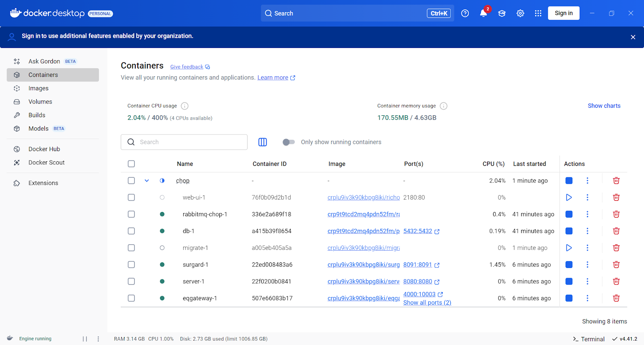Screen dimensions: 644x345
Task: Select all containers header checkbox
Action: pyautogui.click(x=131, y=164)
